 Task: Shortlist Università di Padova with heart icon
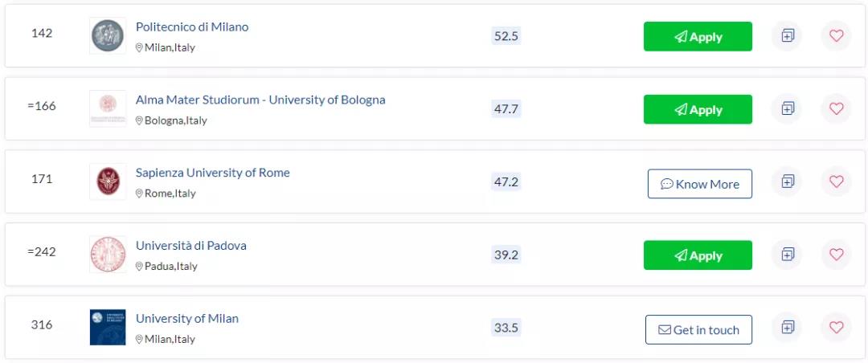836,255
